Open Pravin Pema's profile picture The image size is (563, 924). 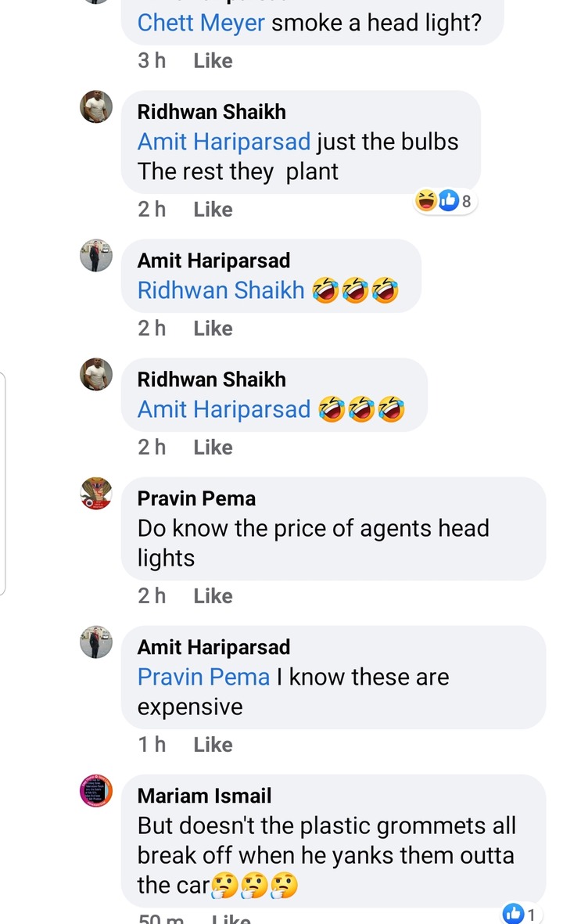[96, 493]
